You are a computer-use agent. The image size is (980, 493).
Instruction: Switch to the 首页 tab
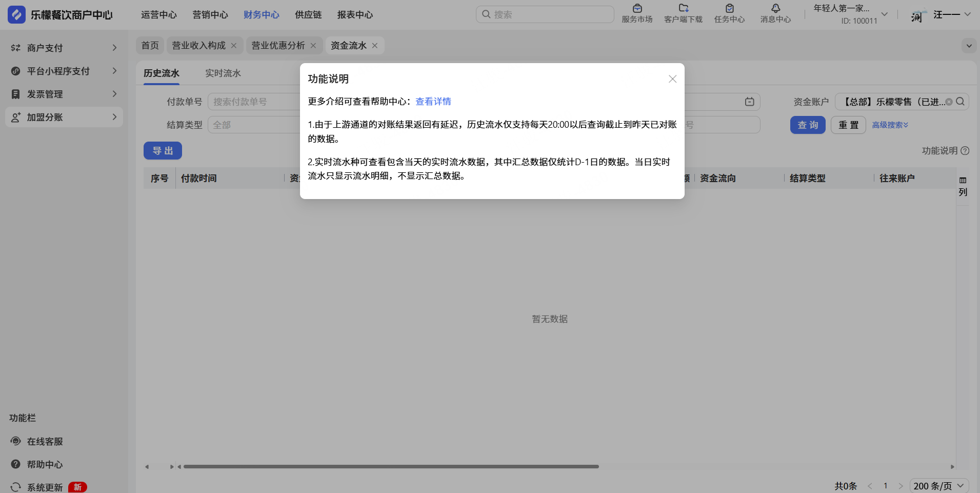pos(150,46)
